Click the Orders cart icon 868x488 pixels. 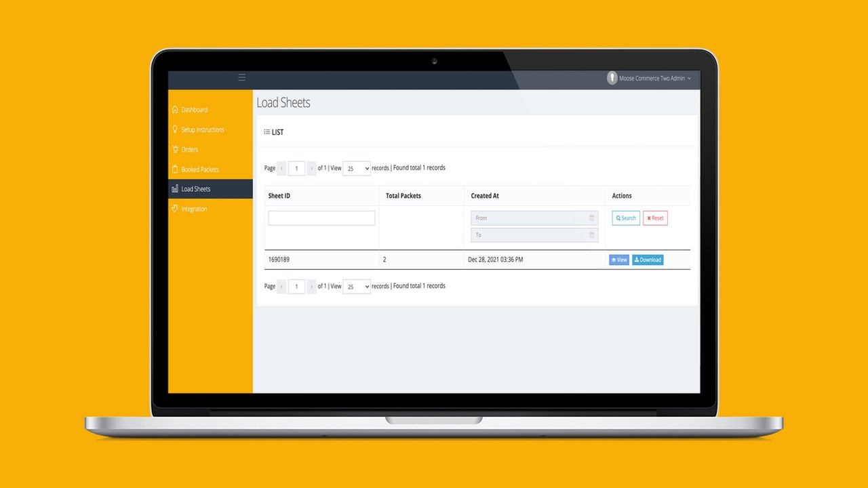175,149
